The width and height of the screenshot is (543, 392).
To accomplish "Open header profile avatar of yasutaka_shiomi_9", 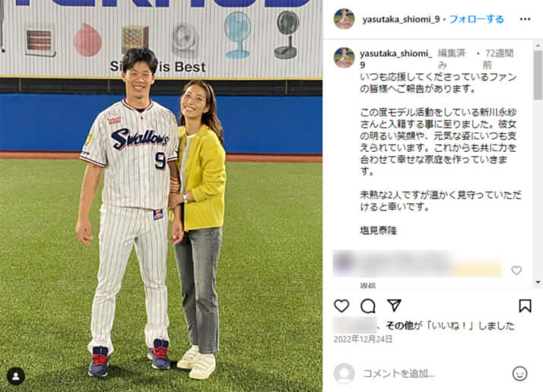I will pos(344,19).
